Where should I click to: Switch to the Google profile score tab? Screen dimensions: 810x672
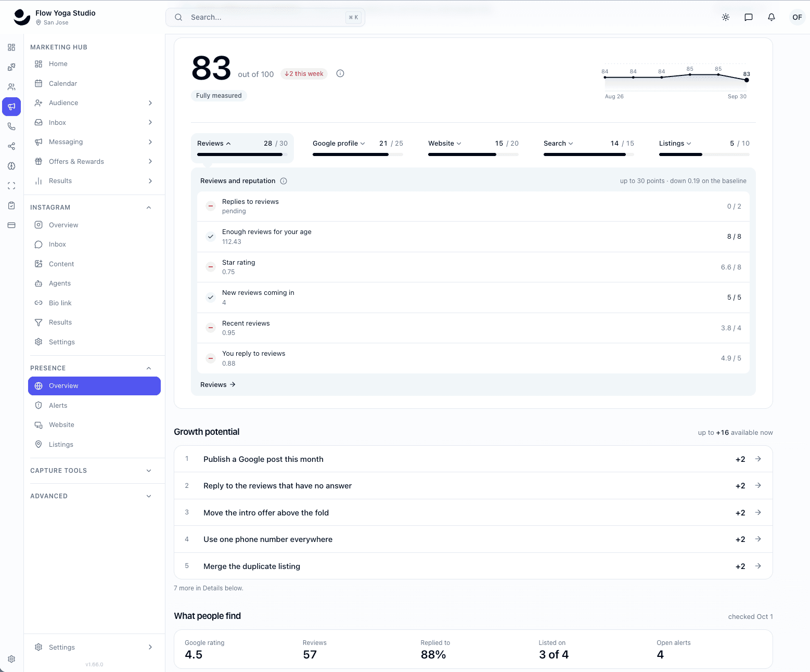pos(358,148)
